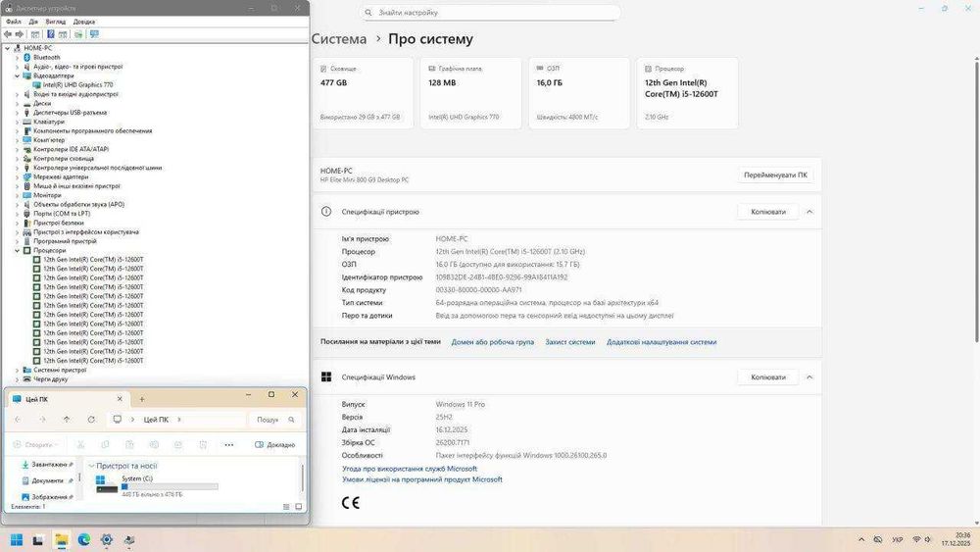Open Документи in File Explorer sidebar
Viewport: 980px width, 552px height.
click(47, 480)
